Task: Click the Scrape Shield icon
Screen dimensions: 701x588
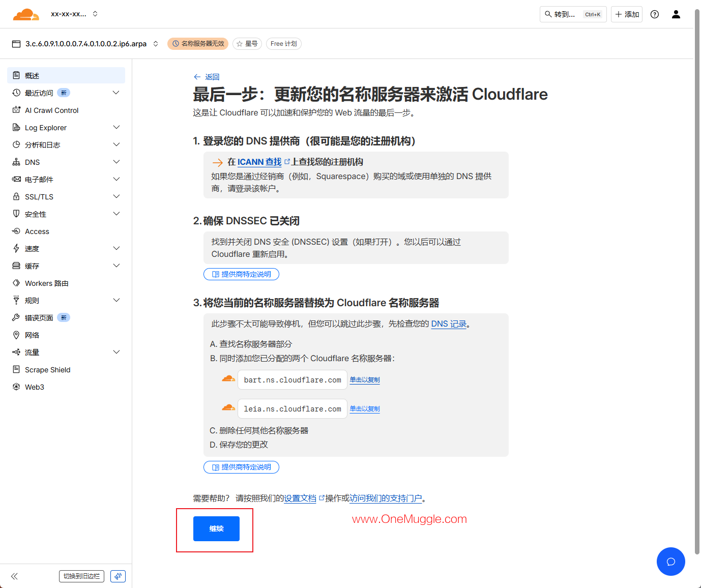Action: click(x=16, y=369)
